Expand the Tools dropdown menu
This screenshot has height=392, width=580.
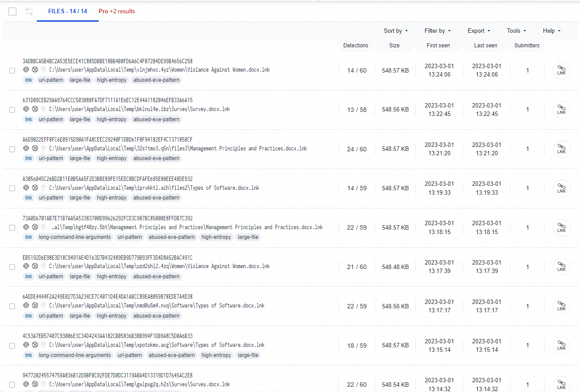tap(516, 31)
